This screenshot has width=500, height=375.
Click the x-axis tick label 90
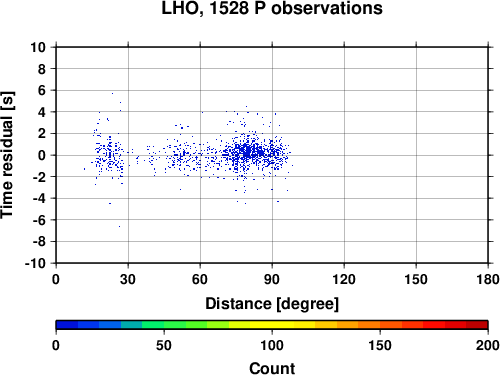click(x=272, y=279)
